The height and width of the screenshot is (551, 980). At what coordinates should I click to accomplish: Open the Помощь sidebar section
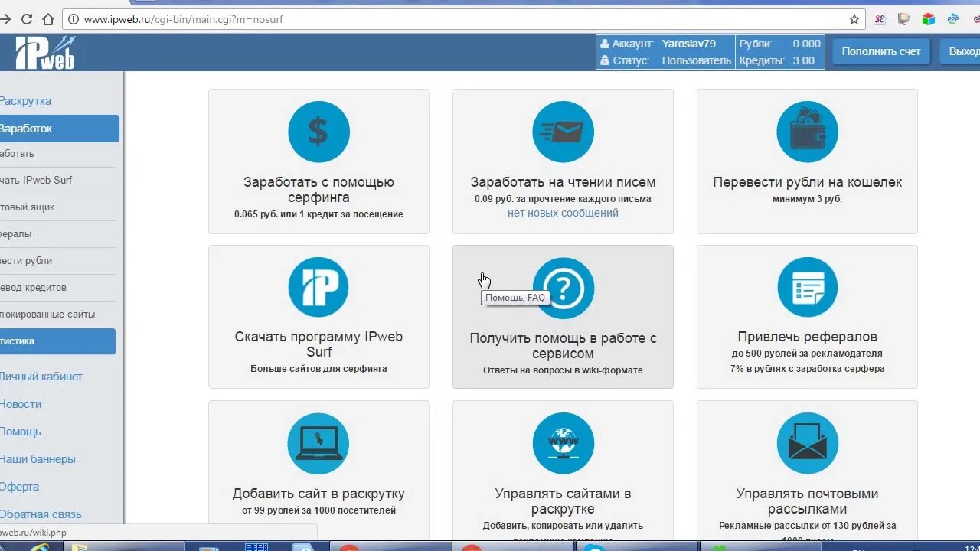point(21,432)
